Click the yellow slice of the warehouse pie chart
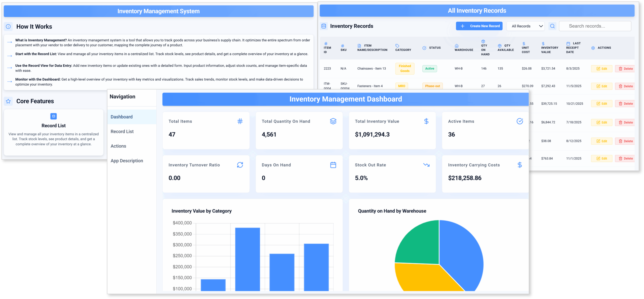 coord(425,278)
